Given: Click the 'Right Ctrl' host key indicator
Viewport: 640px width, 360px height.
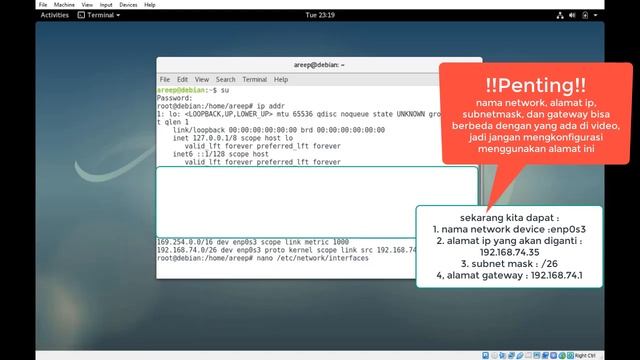Looking at the screenshot, I should 585,356.
